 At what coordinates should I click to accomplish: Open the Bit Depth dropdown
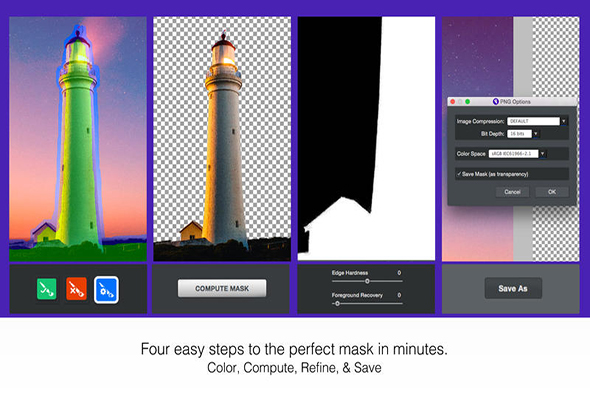click(x=536, y=134)
